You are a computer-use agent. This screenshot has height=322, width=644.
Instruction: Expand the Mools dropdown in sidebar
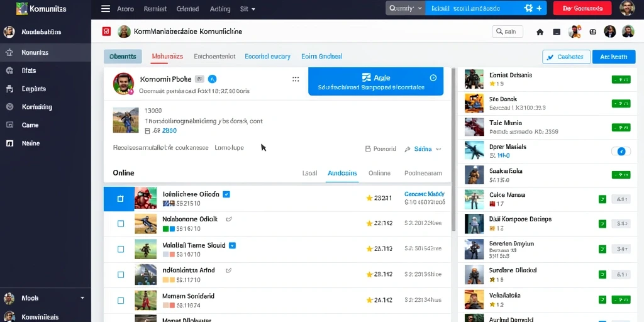coord(82,298)
